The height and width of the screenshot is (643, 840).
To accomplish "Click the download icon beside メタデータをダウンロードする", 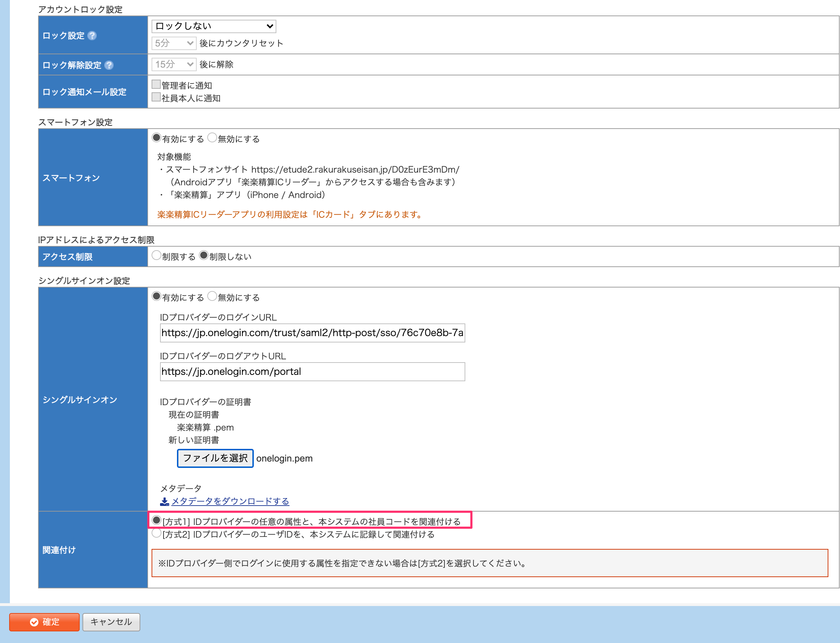I will (164, 501).
